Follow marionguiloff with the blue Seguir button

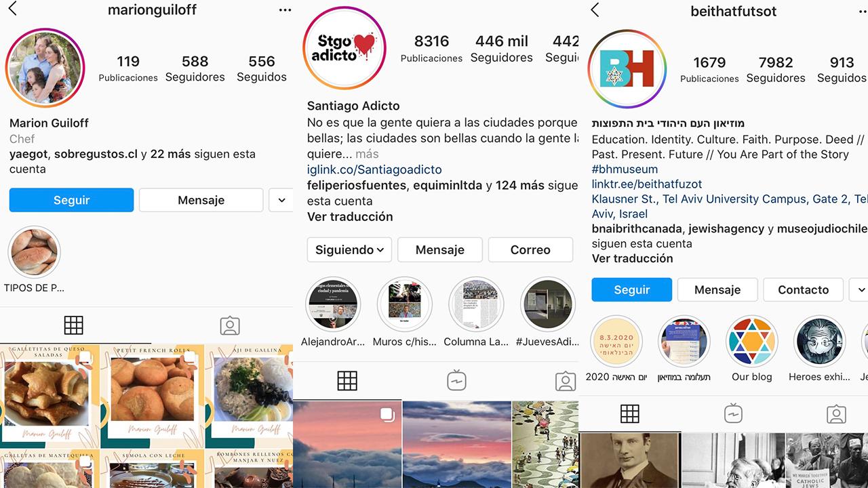coord(71,200)
